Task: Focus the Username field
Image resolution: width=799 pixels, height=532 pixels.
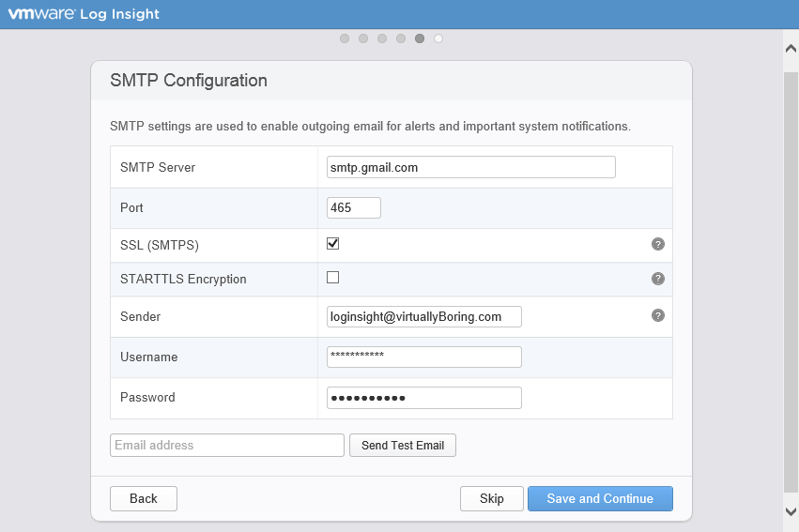Action: (x=424, y=357)
